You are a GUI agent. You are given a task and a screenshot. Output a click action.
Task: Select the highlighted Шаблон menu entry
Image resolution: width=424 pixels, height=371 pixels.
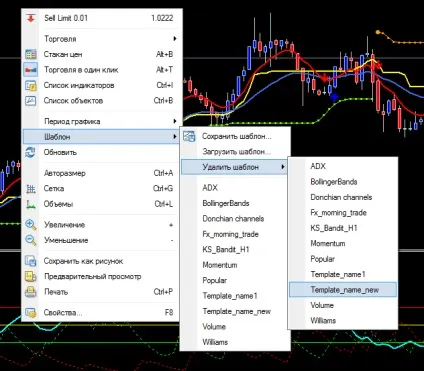(102, 137)
